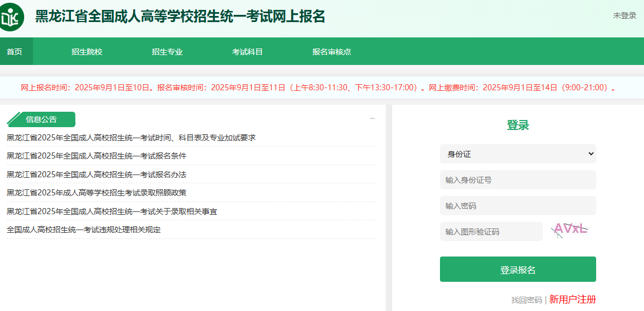The height and width of the screenshot is (311, 644).
Task: Click the 输入图形验证码 captcha field
Action: click(x=491, y=232)
